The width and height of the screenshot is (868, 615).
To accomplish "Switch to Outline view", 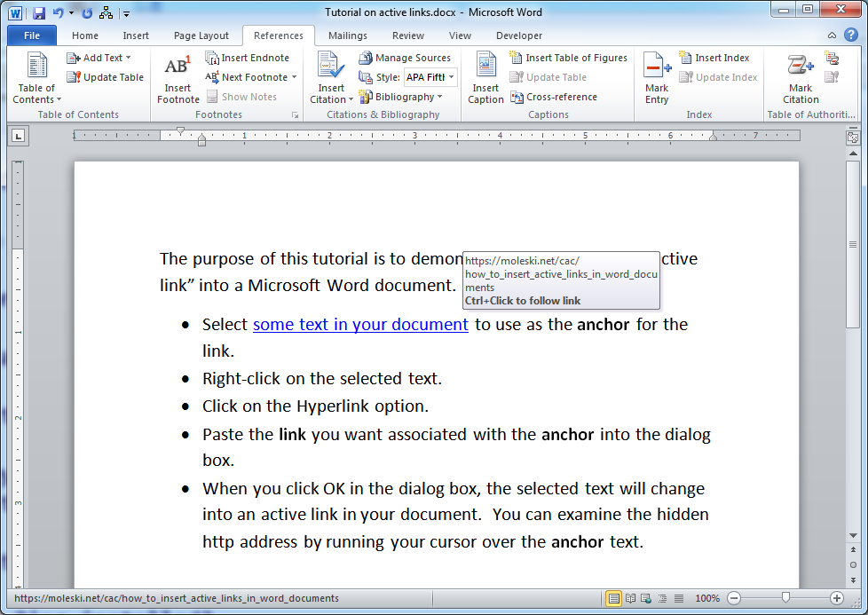I will pos(663,598).
